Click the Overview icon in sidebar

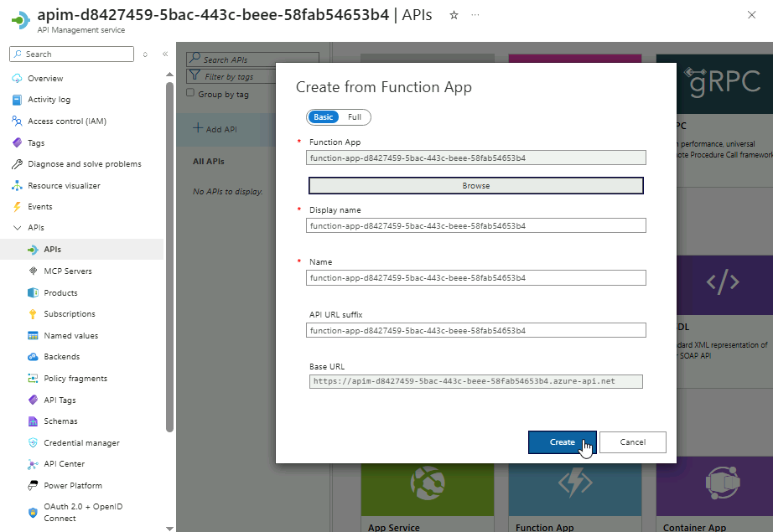[x=17, y=79]
